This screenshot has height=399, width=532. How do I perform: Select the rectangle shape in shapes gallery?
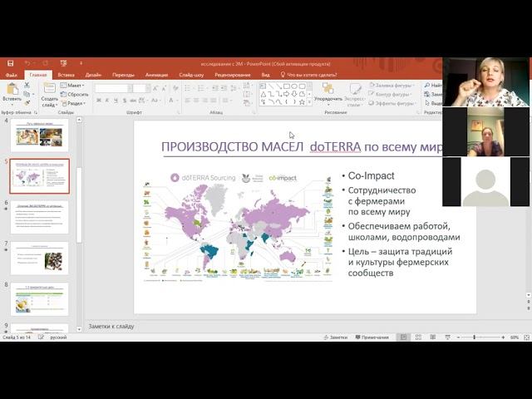[287, 86]
